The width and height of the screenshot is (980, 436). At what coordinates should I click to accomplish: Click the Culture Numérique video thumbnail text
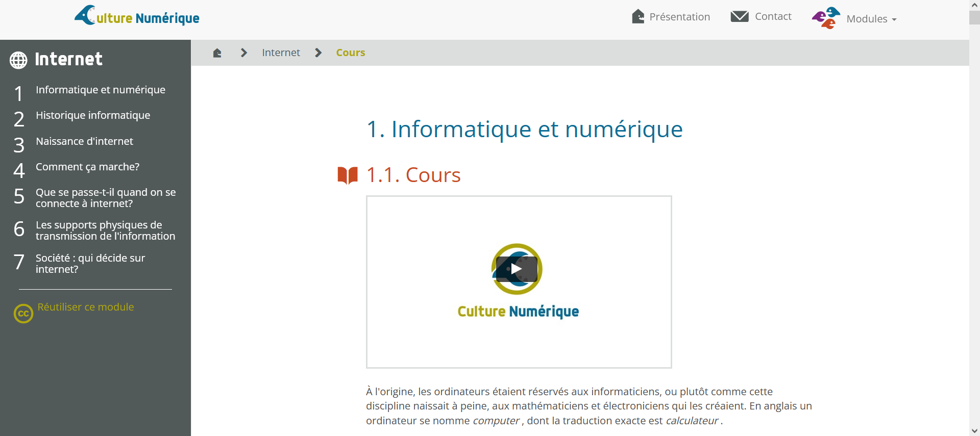coord(518,311)
